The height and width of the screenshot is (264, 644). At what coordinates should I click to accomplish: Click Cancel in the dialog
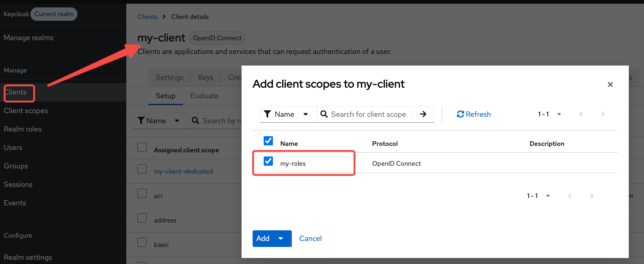tap(310, 239)
